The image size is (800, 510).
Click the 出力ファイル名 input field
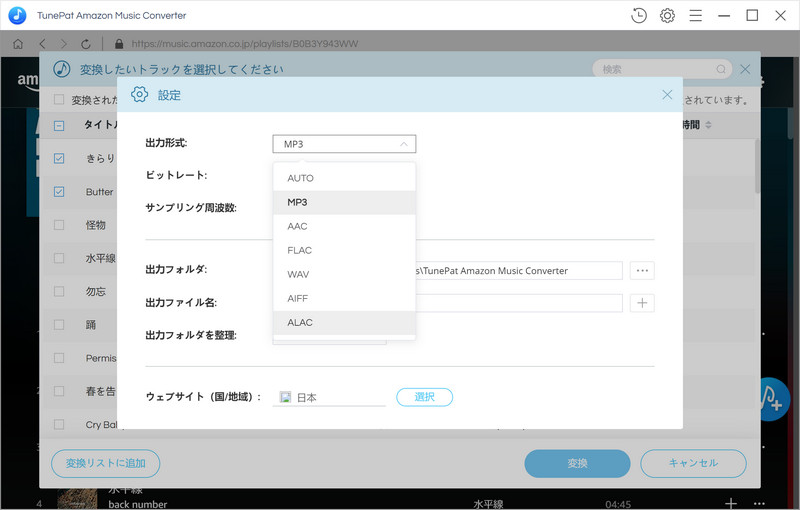coord(519,303)
